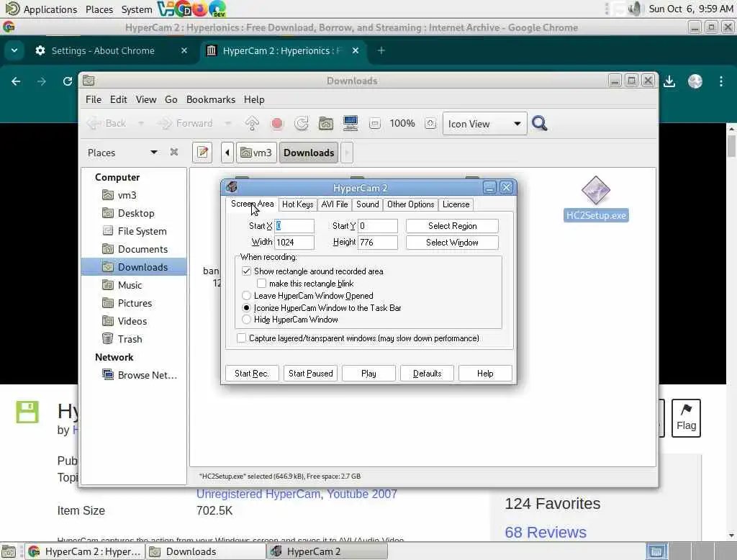
Task: Open the Go menu in file manager
Action: point(171,99)
